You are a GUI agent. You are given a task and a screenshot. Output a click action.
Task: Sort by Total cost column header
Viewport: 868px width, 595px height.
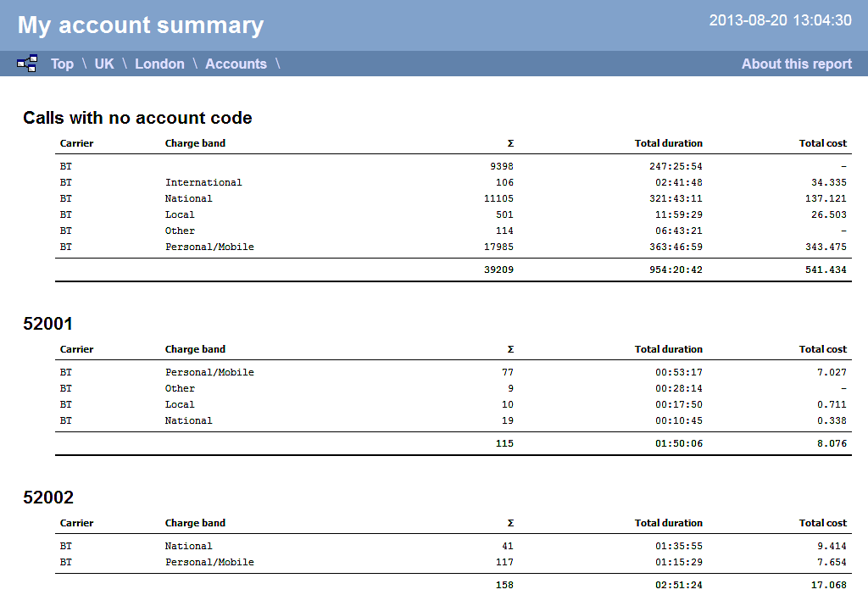822,143
